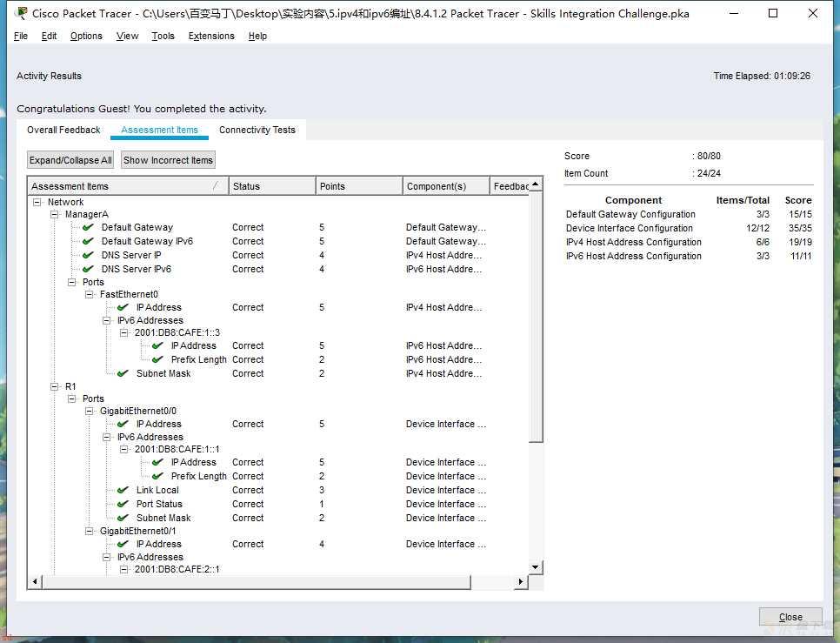
Task: Collapse the Network root node
Action: [x=37, y=202]
